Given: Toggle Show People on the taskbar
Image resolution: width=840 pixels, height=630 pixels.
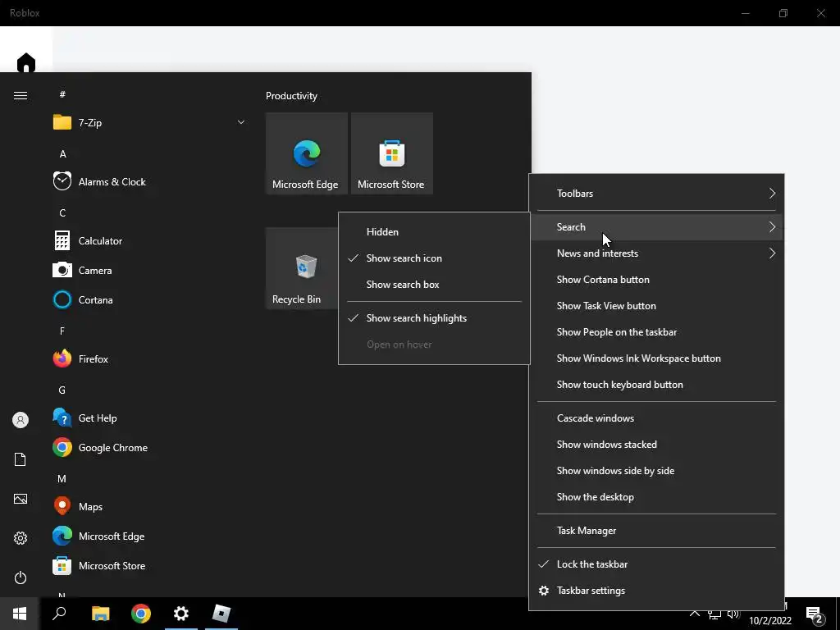Looking at the screenshot, I should (x=656, y=332).
